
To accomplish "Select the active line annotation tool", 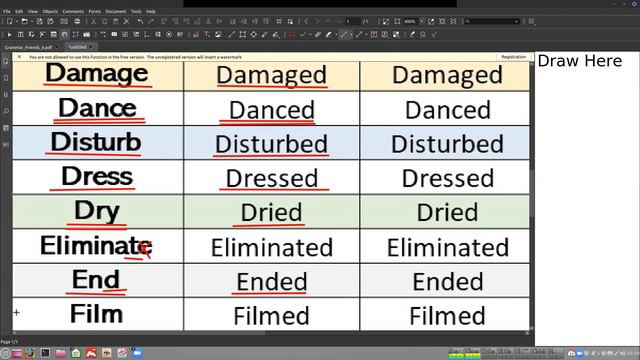I will coord(344,35).
